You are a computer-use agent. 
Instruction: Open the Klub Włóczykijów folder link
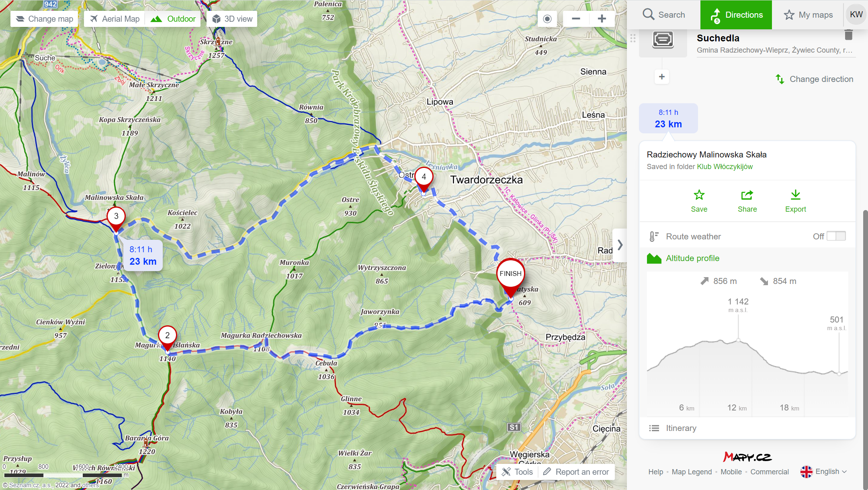click(725, 167)
